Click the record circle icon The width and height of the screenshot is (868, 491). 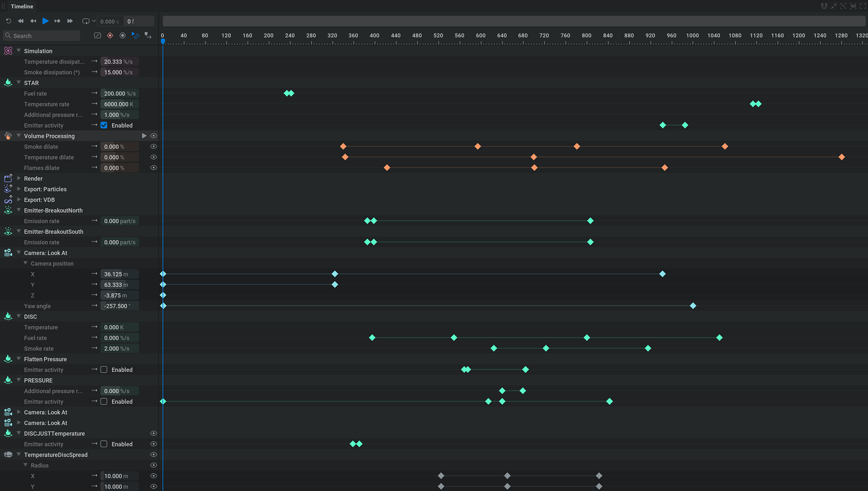(123, 35)
